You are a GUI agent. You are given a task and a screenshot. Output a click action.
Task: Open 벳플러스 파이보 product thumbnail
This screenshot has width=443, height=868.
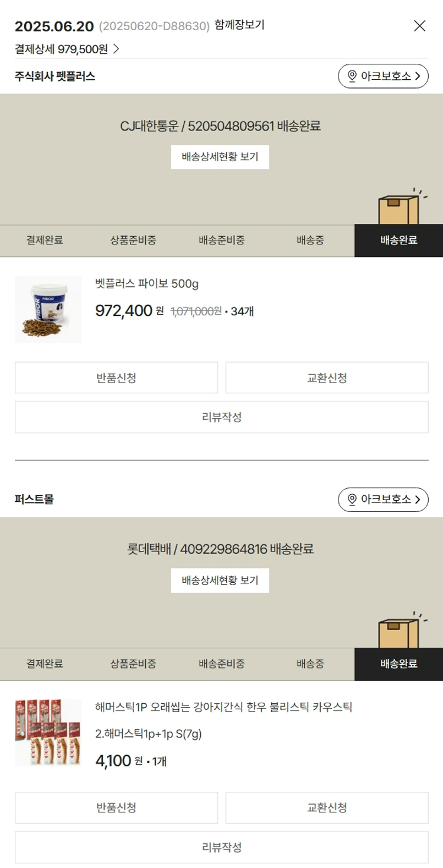[48, 309]
